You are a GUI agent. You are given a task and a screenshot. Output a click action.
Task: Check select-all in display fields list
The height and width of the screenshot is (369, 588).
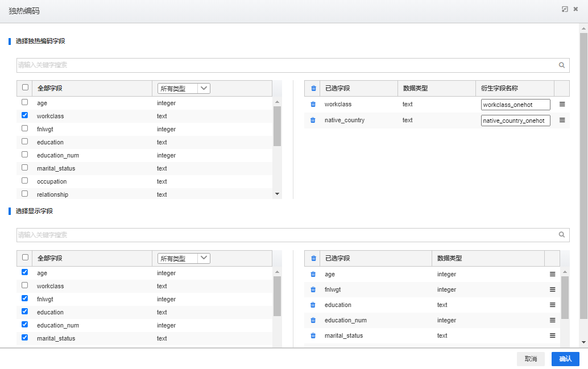pos(25,257)
